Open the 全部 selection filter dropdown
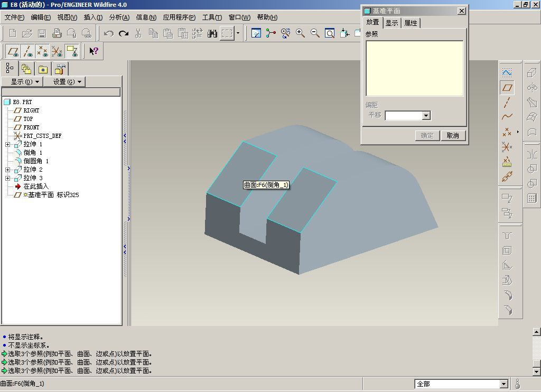Screen dimensions: 541x392 coord(503,384)
